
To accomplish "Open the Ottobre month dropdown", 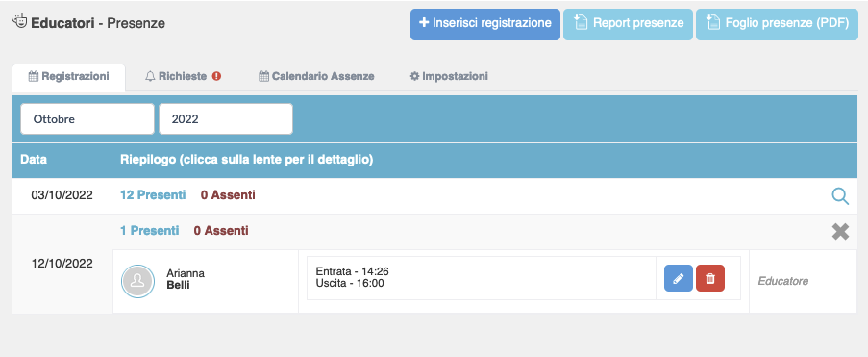I will (x=87, y=118).
